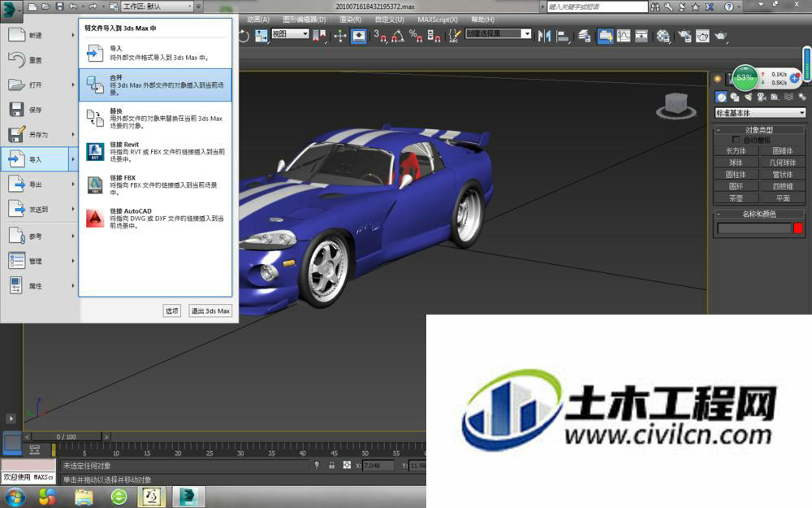This screenshot has width=812, height=508.
Task: Expand the 新建 submenu arrow
Action: point(73,35)
